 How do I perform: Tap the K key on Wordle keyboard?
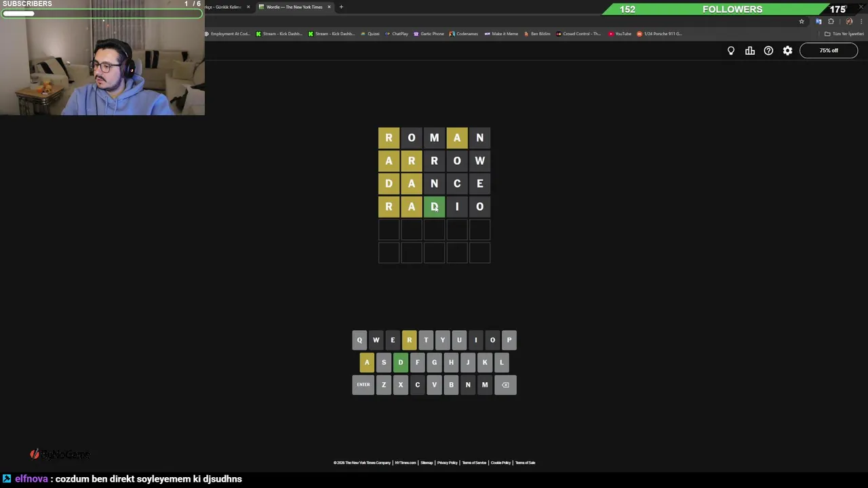(x=484, y=363)
